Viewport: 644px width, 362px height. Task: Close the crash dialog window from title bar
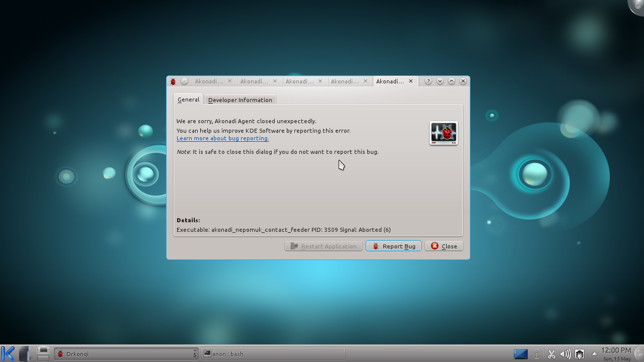pyautogui.click(x=463, y=81)
